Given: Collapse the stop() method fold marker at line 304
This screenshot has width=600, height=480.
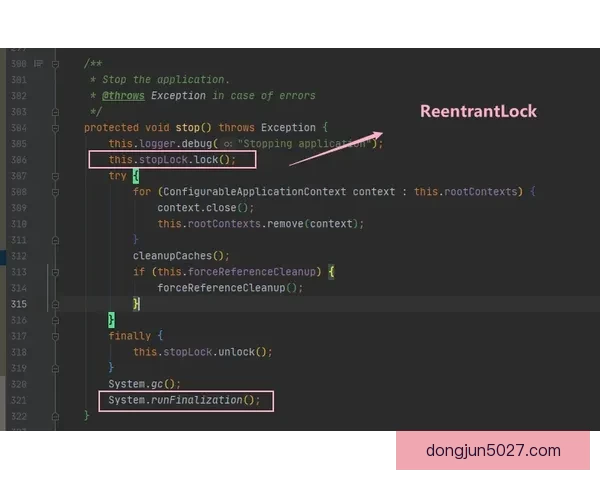Looking at the screenshot, I should (x=57, y=128).
